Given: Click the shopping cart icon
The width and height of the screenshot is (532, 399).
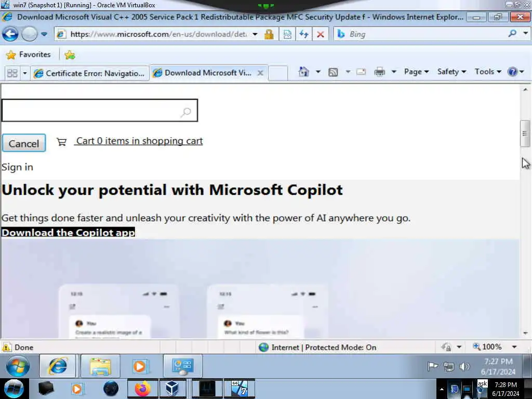Looking at the screenshot, I should (x=61, y=141).
